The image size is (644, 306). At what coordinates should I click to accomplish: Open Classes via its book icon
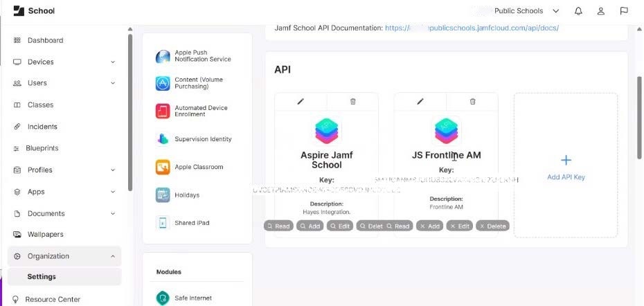tap(17, 105)
